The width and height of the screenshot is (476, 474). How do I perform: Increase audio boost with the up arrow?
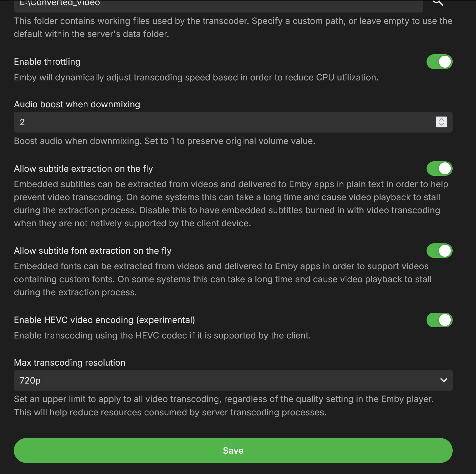coord(441,120)
